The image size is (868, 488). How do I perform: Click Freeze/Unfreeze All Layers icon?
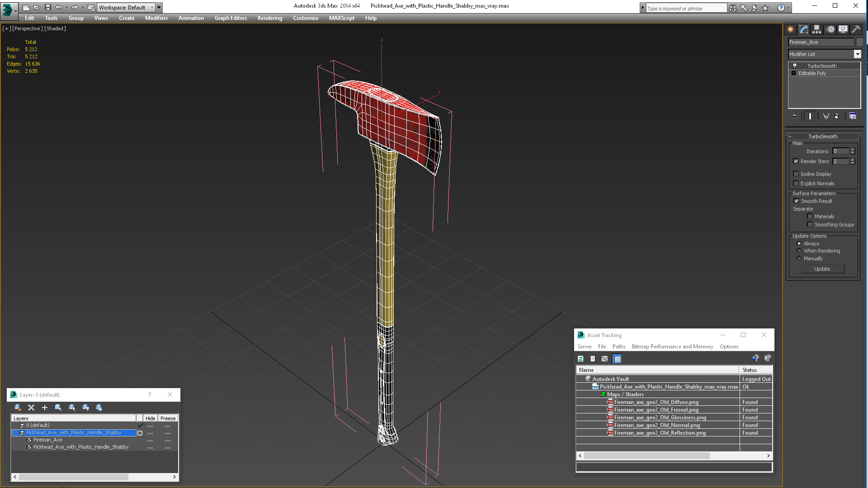click(99, 408)
